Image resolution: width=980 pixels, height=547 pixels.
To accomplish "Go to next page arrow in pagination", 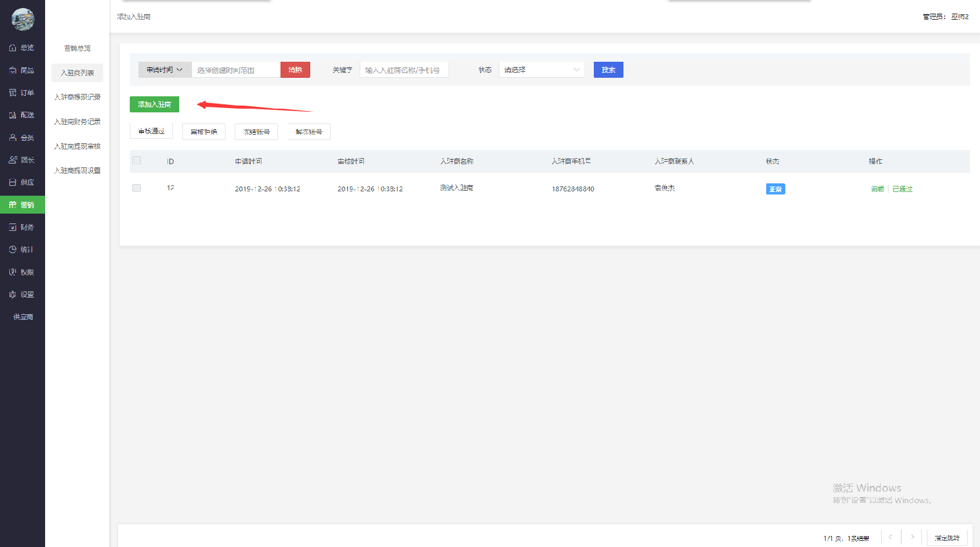I will coord(912,537).
